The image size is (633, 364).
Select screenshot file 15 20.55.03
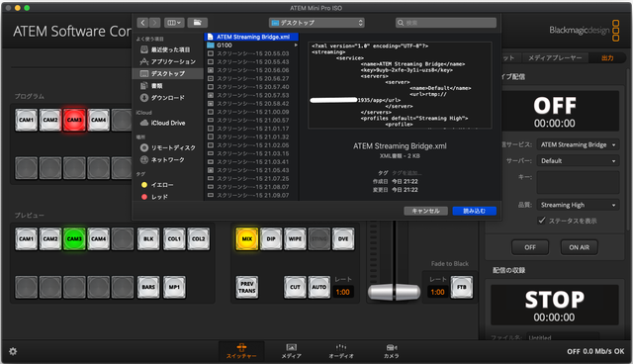(252, 53)
